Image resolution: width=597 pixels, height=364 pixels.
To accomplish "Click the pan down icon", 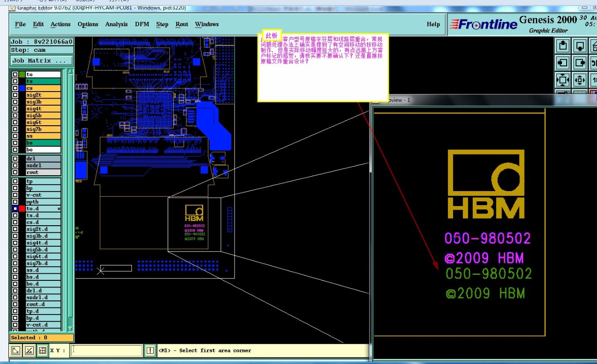I will click(x=580, y=46).
